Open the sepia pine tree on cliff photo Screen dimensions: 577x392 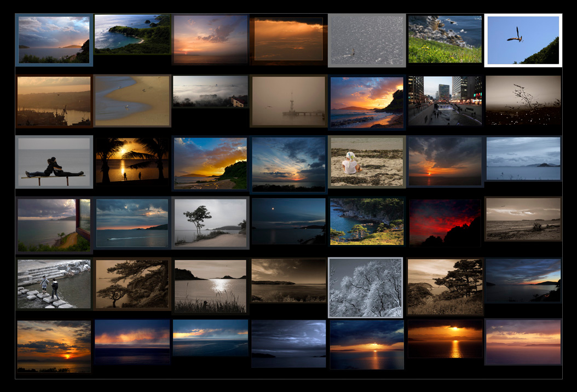coord(132,284)
